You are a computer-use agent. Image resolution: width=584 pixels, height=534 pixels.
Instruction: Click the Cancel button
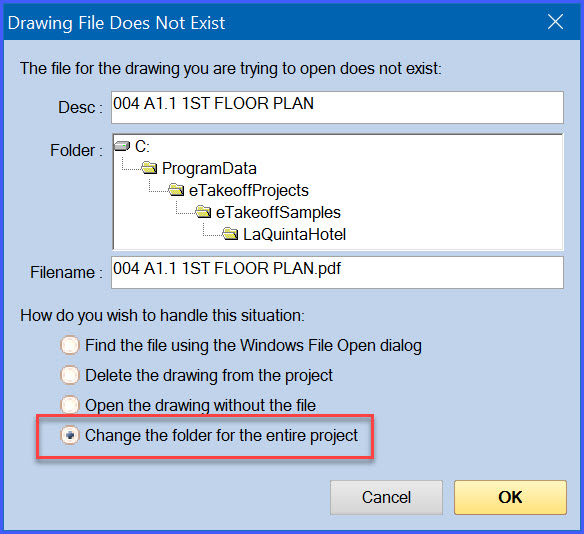(x=386, y=497)
